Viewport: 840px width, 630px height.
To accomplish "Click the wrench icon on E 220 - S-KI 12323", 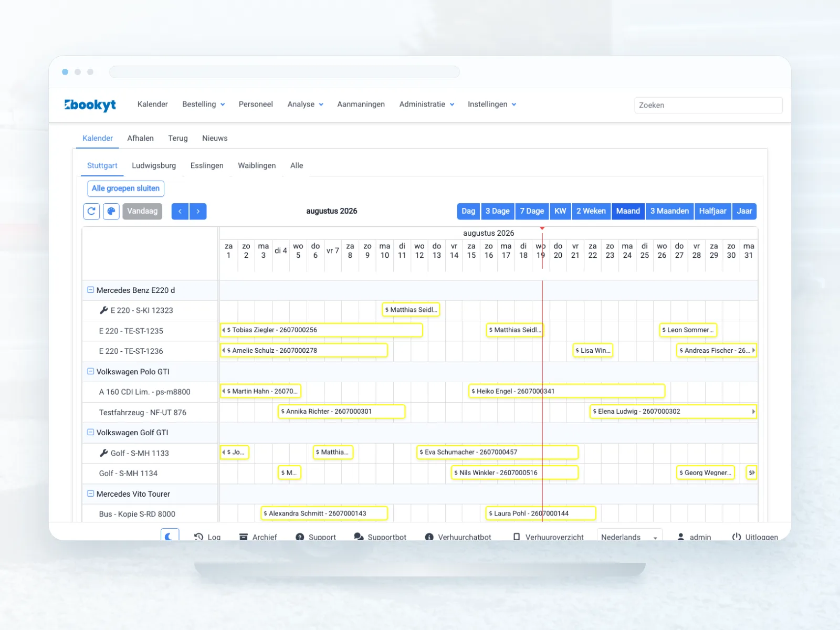I will pos(104,310).
